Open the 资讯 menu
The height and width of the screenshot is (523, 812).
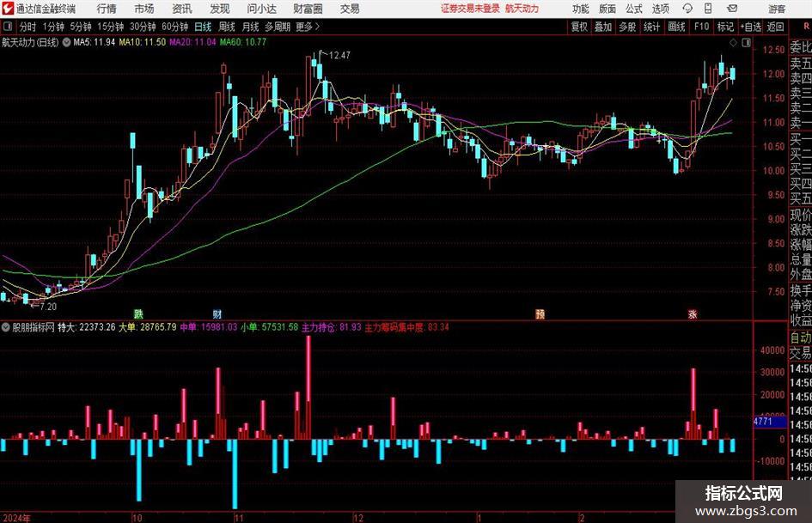[182, 9]
